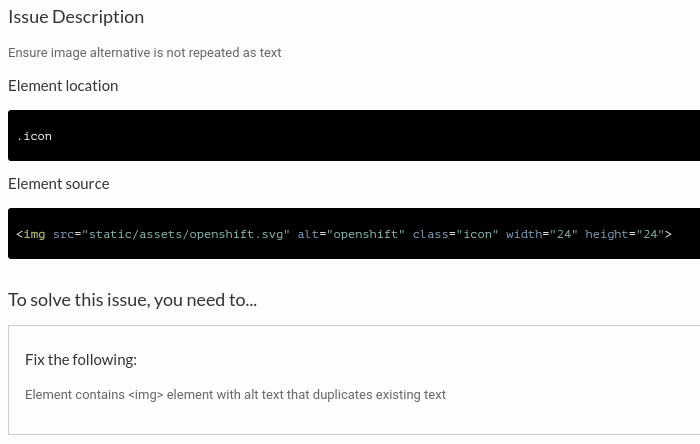This screenshot has height=444, width=700.
Task: Click the static/assets/openshift.svg path value
Action: point(186,234)
